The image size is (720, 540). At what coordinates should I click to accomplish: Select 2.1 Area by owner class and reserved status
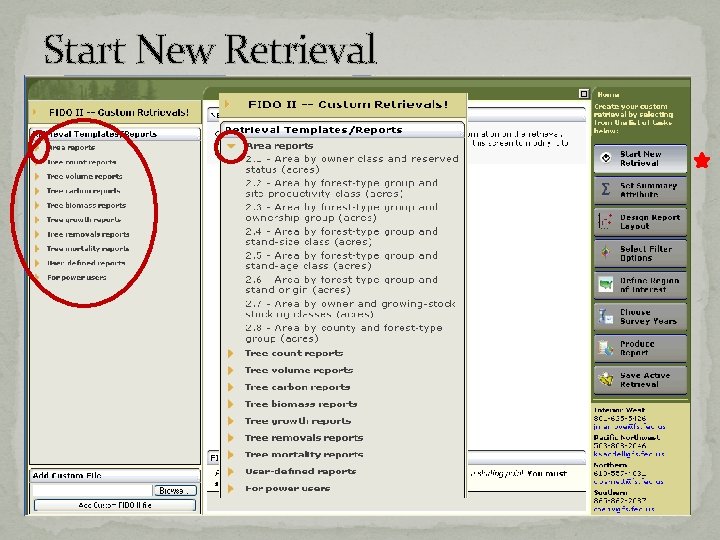click(x=352, y=164)
